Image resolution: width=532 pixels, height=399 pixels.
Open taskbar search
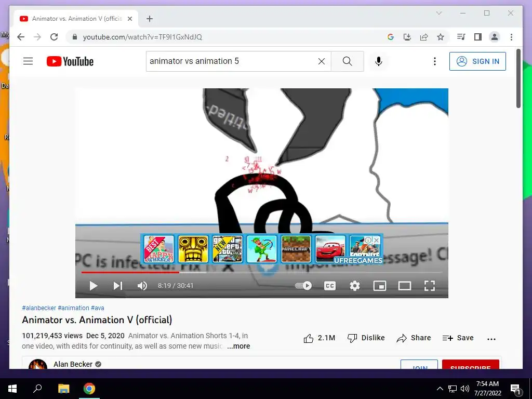[37, 389]
